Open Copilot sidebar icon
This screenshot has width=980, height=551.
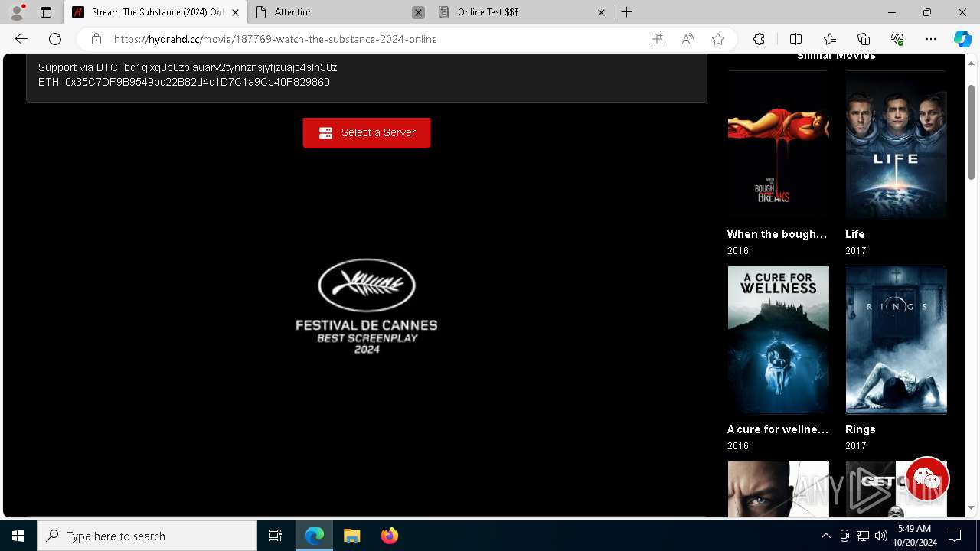[962, 39]
